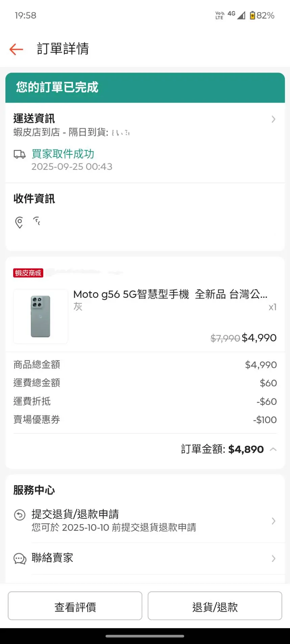This screenshot has width=290, height=644.
Task: Open contact seller chevron
Action: coord(273,559)
